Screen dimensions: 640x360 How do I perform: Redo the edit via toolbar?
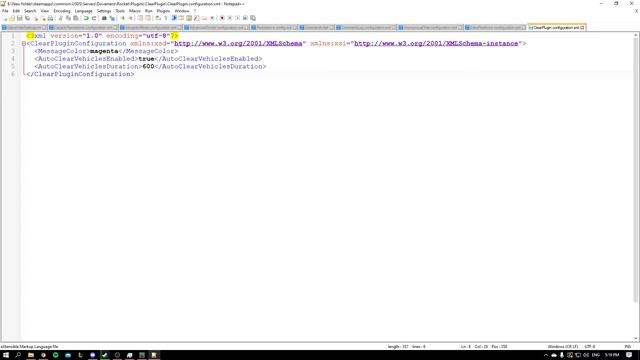click(94, 18)
